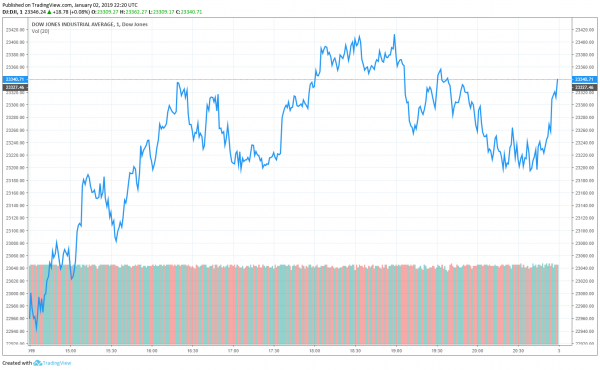
Task: Click the 18:00 time axis label
Action: pos(315,350)
